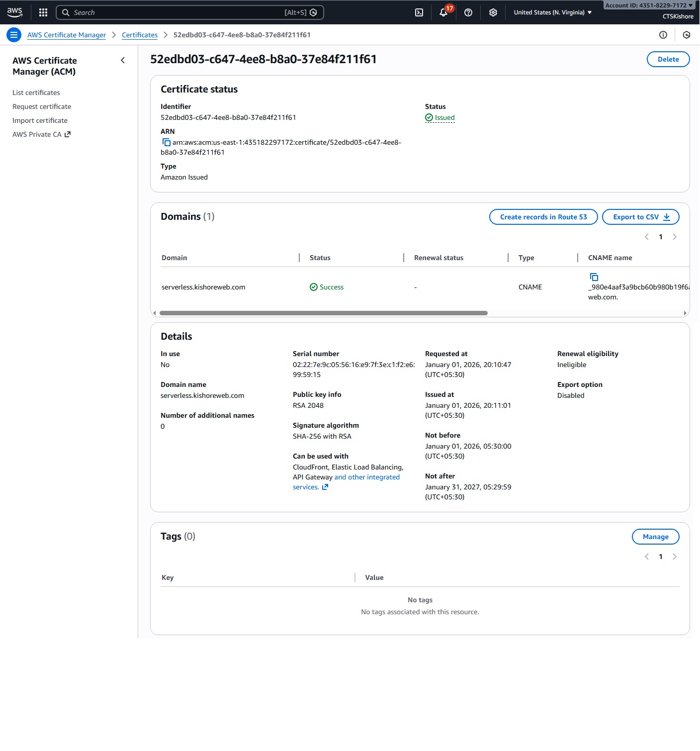Image resolution: width=700 pixels, height=751 pixels.
Task: Export domains to CSV
Action: (640, 217)
